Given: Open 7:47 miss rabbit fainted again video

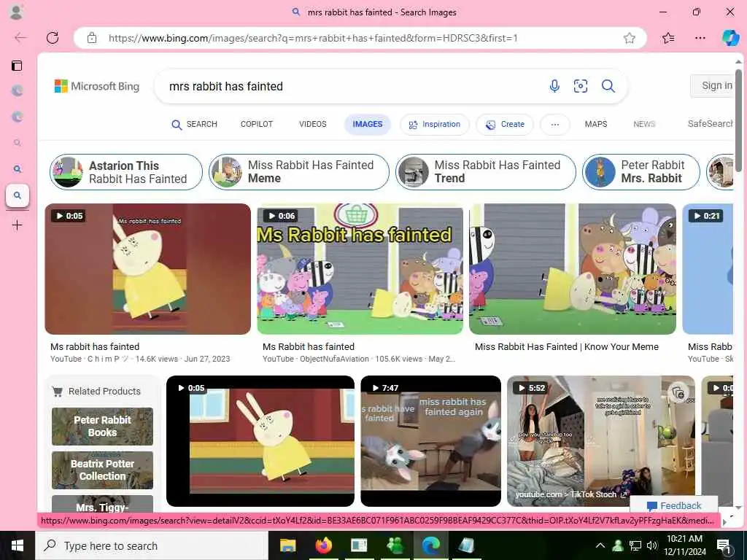Looking at the screenshot, I should pyautogui.click(x=430, y=441).
